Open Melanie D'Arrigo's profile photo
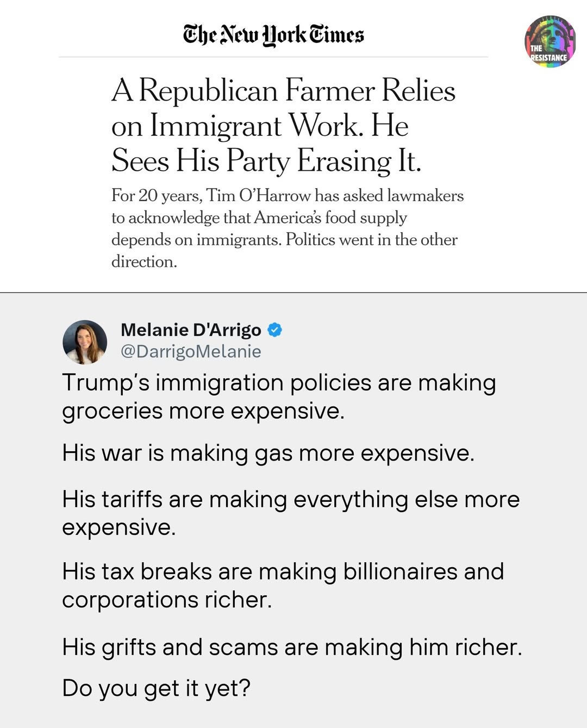This screenshot has width=587, height=728. 85,341
